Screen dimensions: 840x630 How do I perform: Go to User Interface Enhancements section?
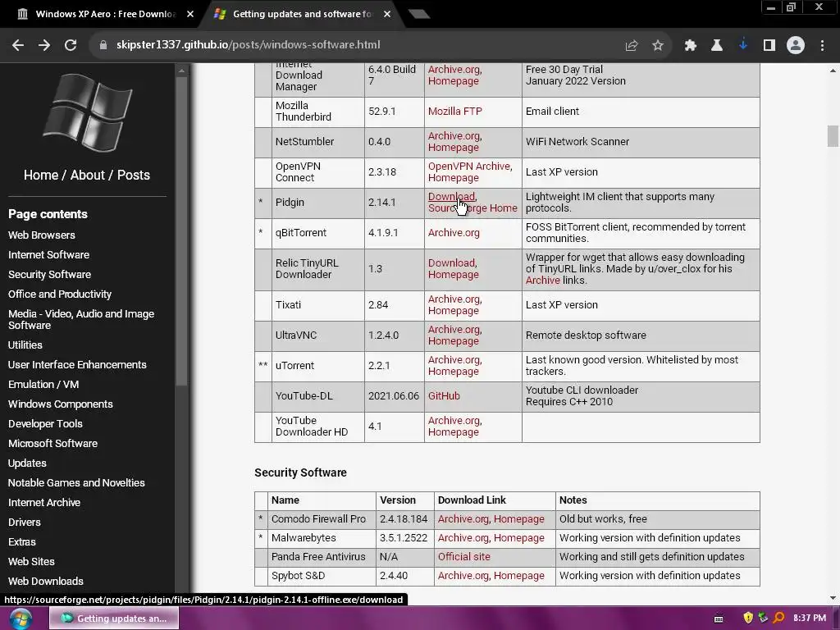tap(77, 365)
